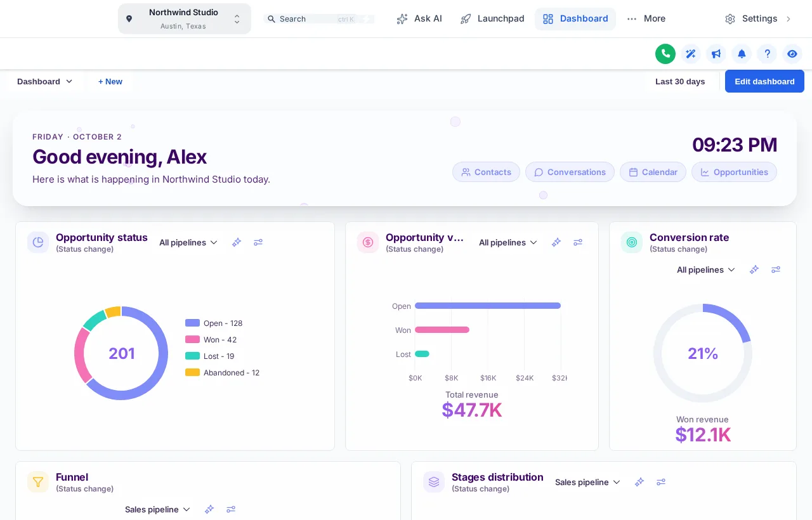This screenshot has height=520, width=812.
Task: Toggle the eye visibility icon in top bar
Action: tap(792, 54)
